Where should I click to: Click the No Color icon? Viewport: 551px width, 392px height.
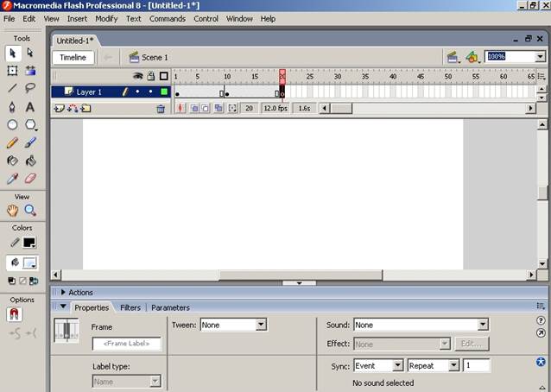click(x=22, y=281)
